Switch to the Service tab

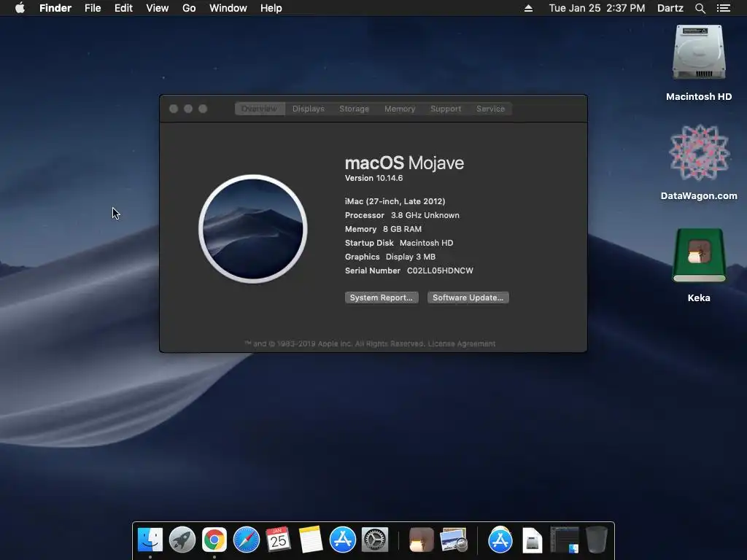click(x=490, y=109)
